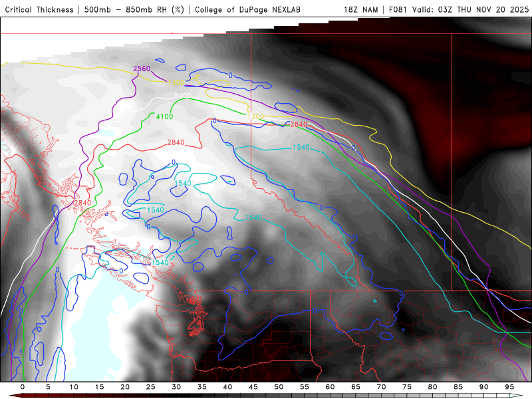Click the "45" color bar tick label
Screen dimensions: 532x399
pos(253,387)
